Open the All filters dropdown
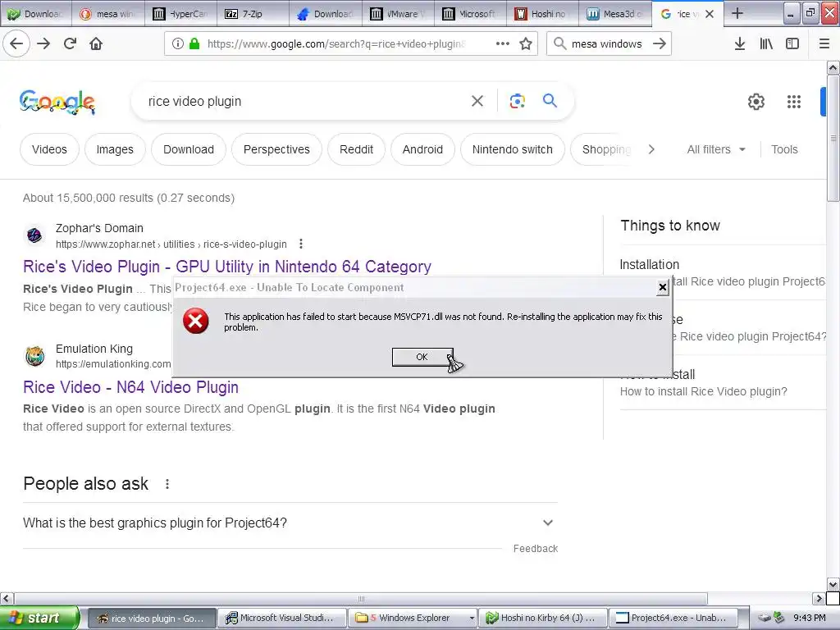This screenshot has width=840, height=630. click(x=716, y=149)
